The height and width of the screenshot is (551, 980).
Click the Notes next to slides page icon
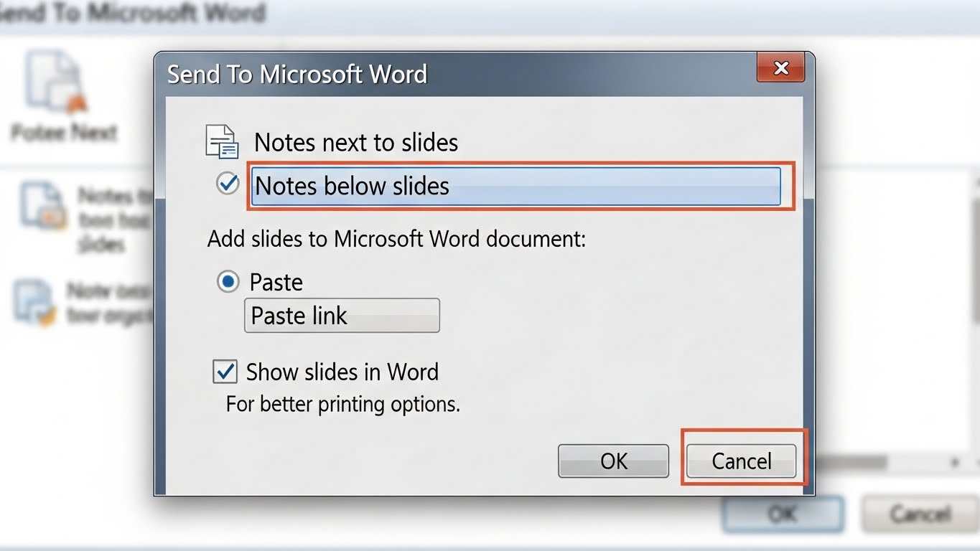222,141
